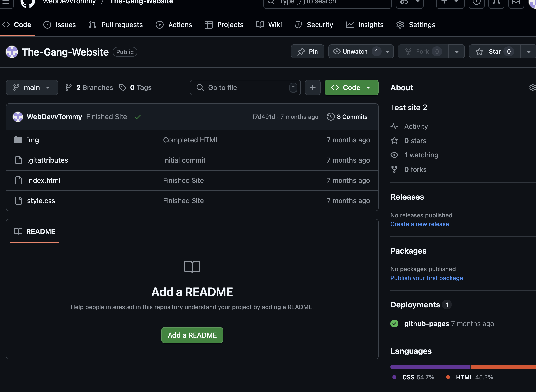Open the green Code dropdown button

(351, 87)
